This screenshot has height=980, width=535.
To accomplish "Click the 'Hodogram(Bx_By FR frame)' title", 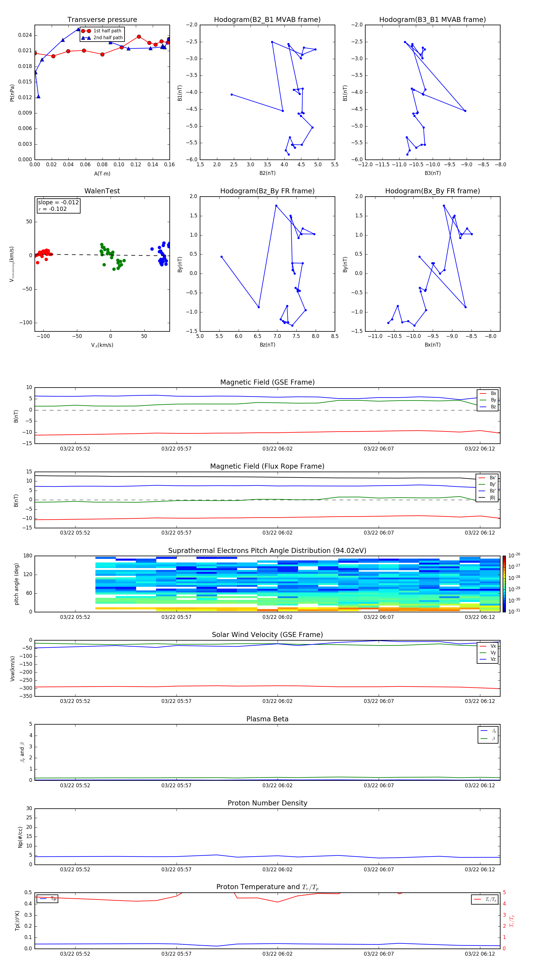I will click(x=432, y=191).
